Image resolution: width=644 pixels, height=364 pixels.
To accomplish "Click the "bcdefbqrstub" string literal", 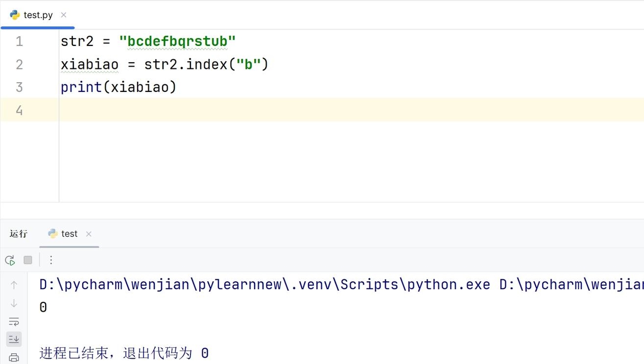I will click(x=177, y=41).
